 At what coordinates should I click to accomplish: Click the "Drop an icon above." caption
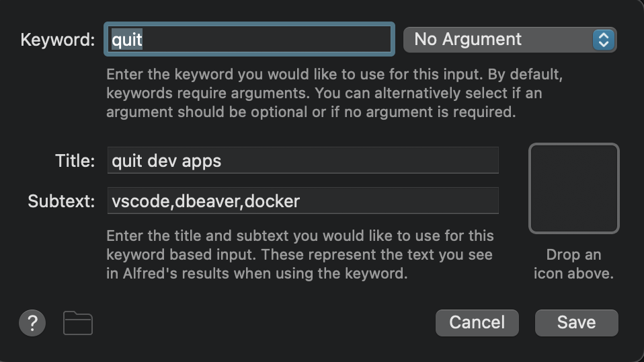pyautogui.click(x=573, y=264)
